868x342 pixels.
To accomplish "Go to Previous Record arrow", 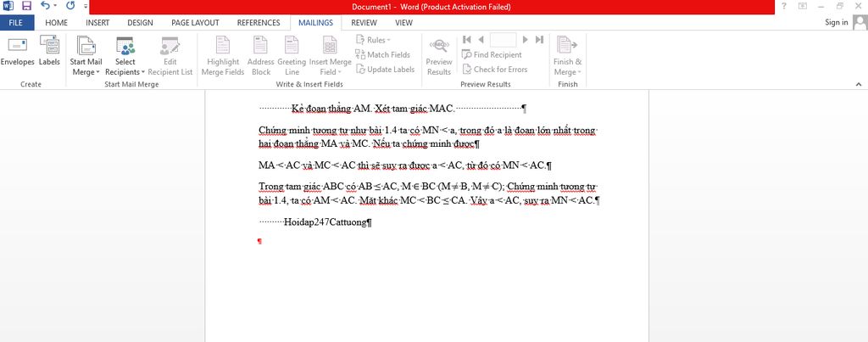I will (481, 39).
